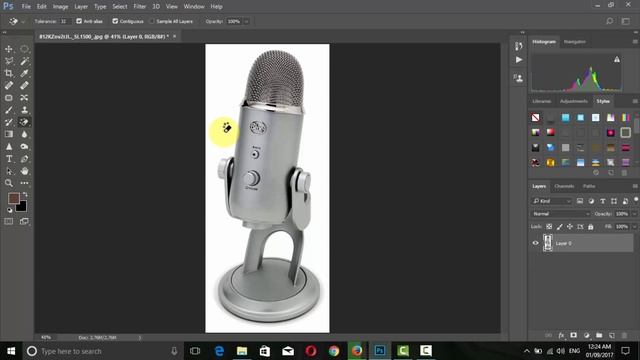
Task: Open the layer Opacity dropdown arrow
Action: (x=634, y=214)
